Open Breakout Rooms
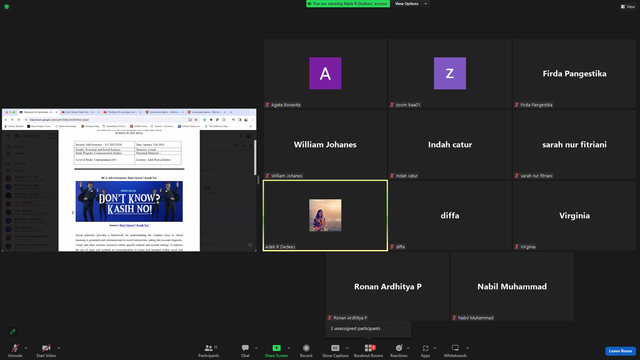The height and width of the screenshot is (360, 640). [x=369, y=350]
